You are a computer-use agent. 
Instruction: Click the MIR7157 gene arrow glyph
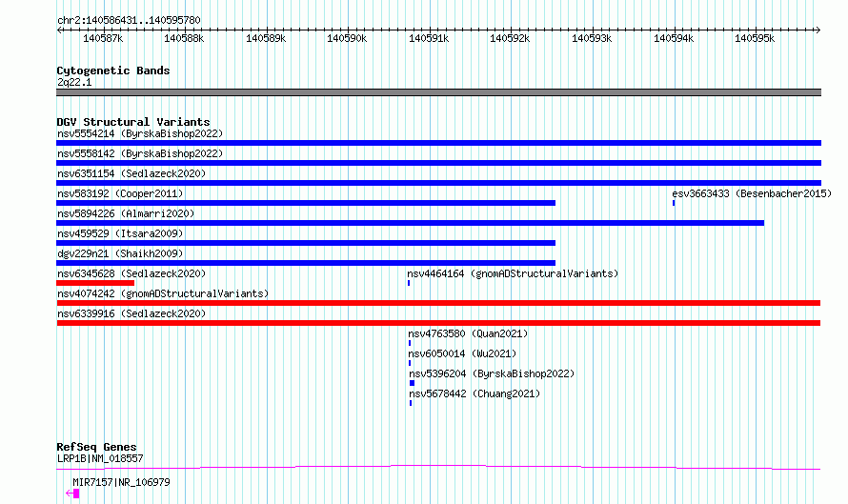click(x=72, y=494)
